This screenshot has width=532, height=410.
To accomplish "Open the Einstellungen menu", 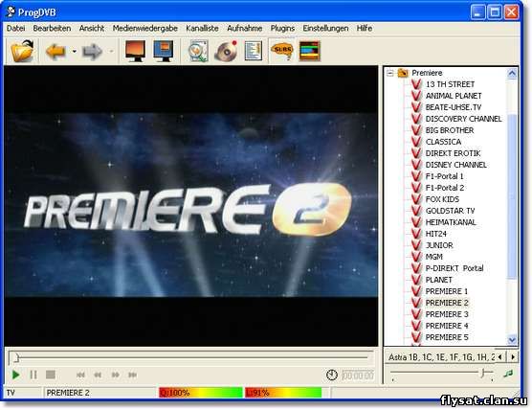I will (325, 28).
